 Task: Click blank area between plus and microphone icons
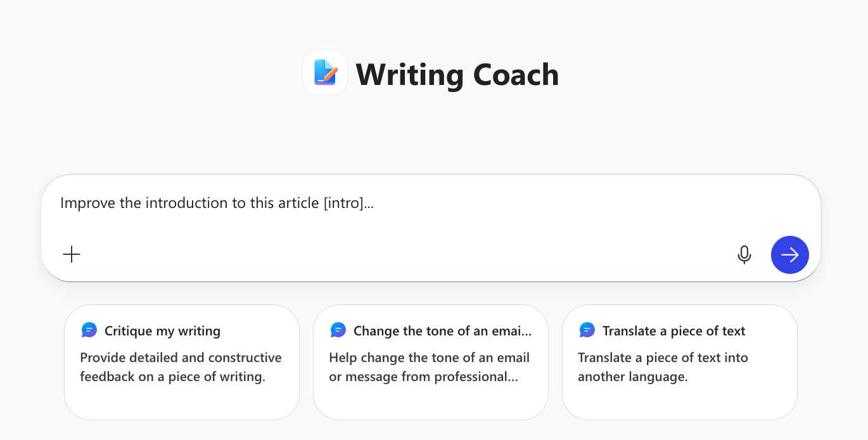pos(405,255)
